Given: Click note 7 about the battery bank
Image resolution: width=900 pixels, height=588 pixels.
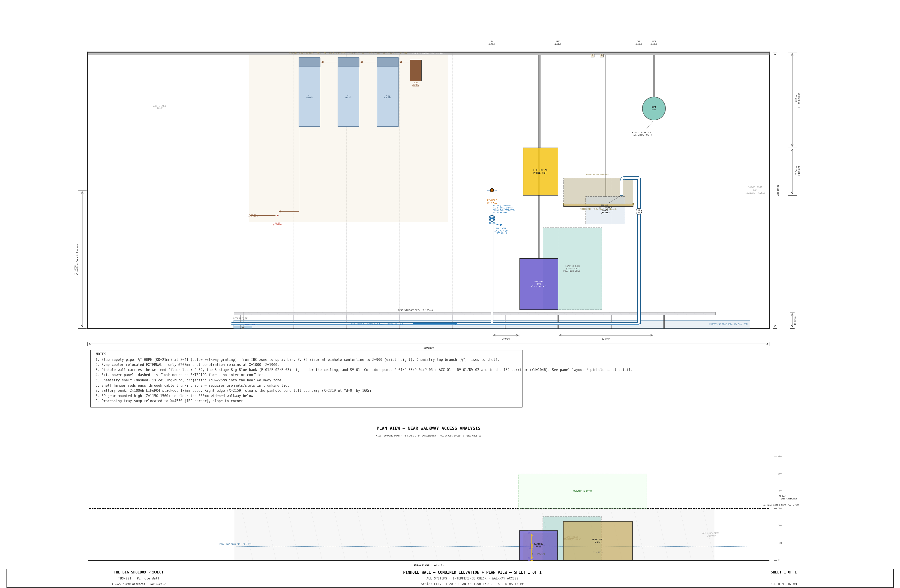Looking at the screenshot, I should coord(234,391).
